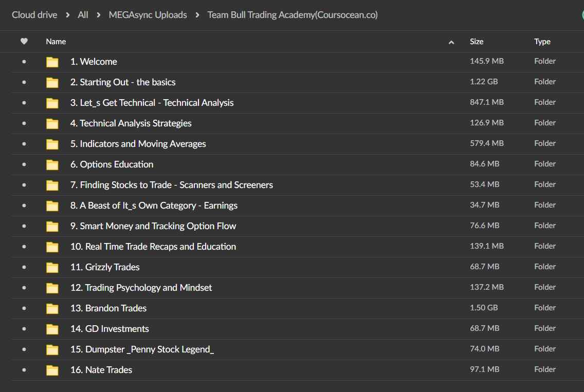This screenshot has width=584, height=392.
Task: Click folder icon for 16. Nate Trades
Action: [x=52, y=370]
